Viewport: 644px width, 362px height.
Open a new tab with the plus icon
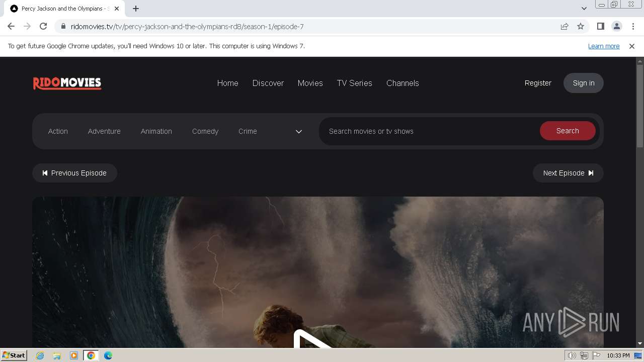(136, 9)
